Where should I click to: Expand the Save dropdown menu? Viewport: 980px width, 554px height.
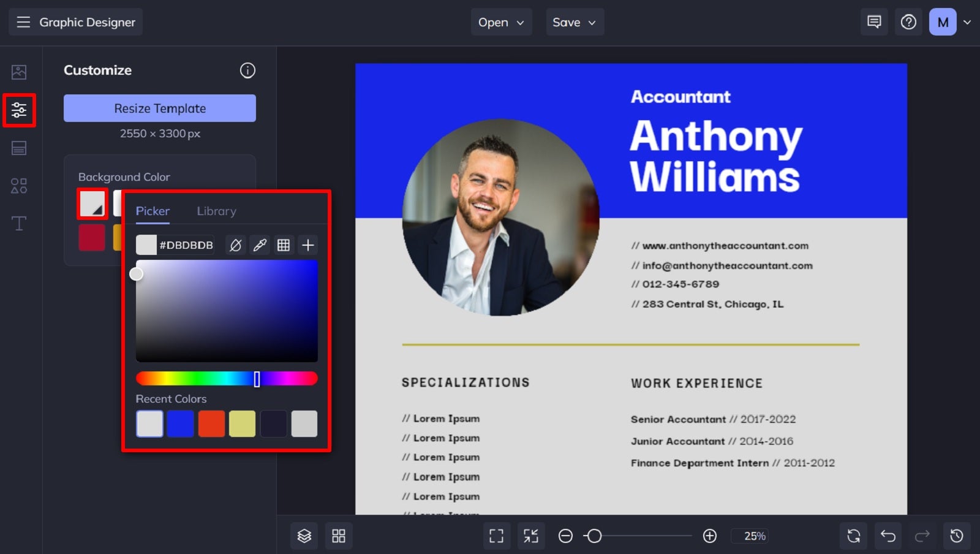click(x=574, y=21)
